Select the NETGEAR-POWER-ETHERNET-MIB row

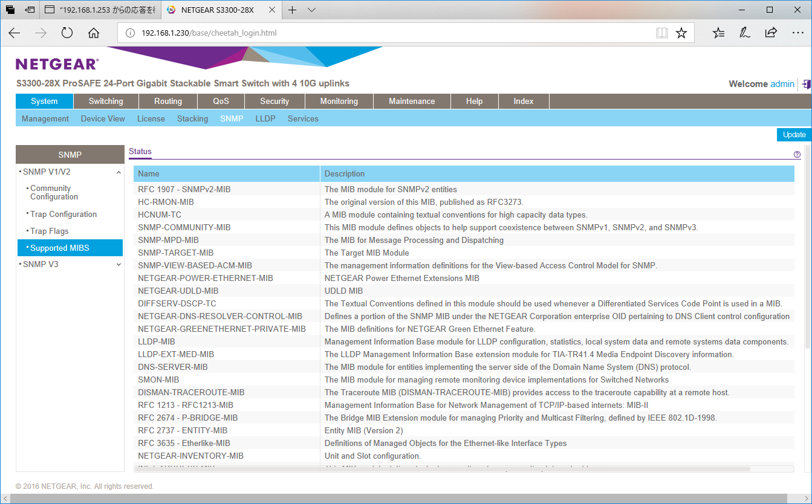coord(464,278)
